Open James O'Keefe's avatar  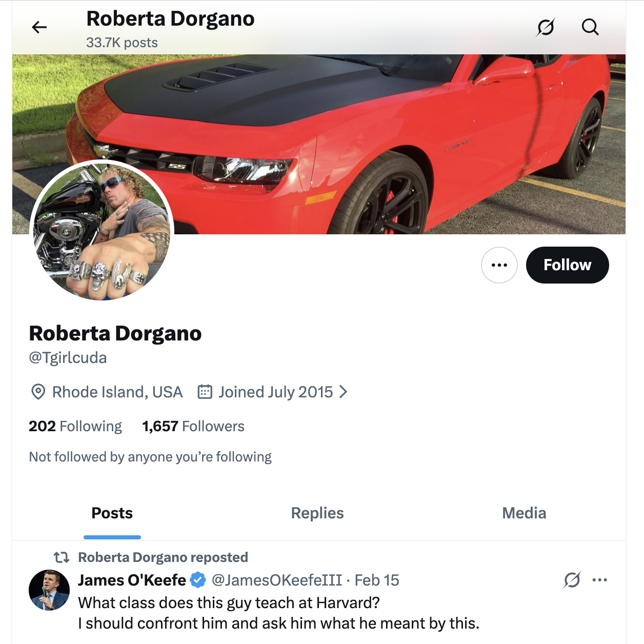(x=49, y=590)
